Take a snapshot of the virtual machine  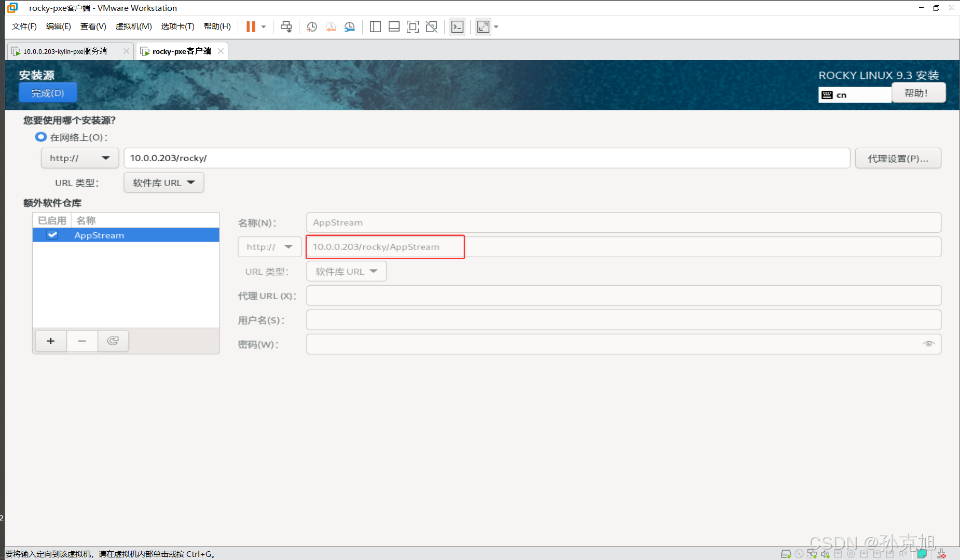click(312, 26)
